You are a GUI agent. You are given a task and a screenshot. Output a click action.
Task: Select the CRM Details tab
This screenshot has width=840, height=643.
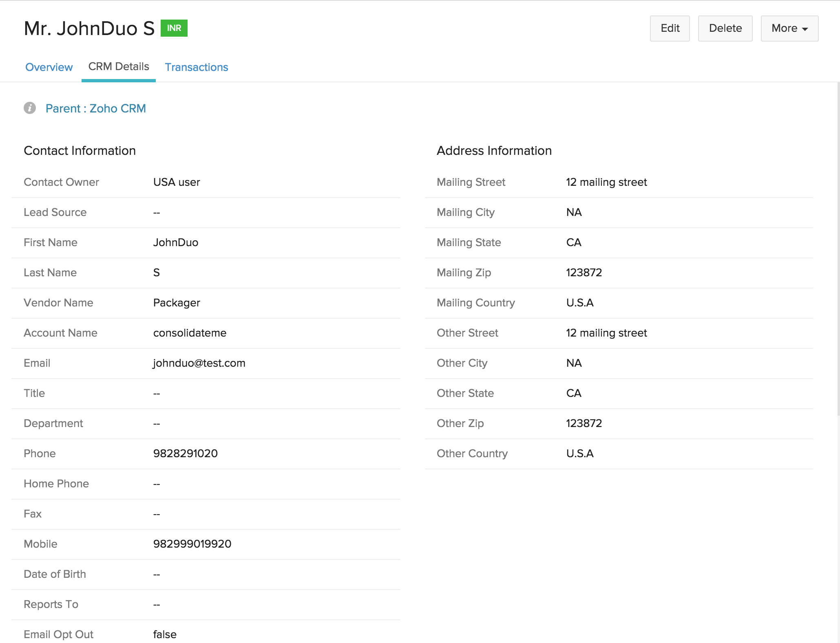(x=118, y=66)
